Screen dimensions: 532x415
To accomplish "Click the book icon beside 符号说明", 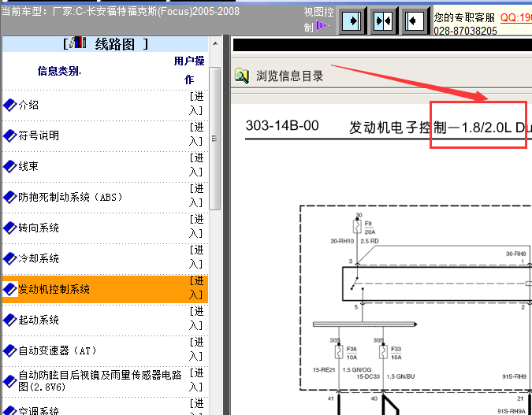I will pos(9,136).
